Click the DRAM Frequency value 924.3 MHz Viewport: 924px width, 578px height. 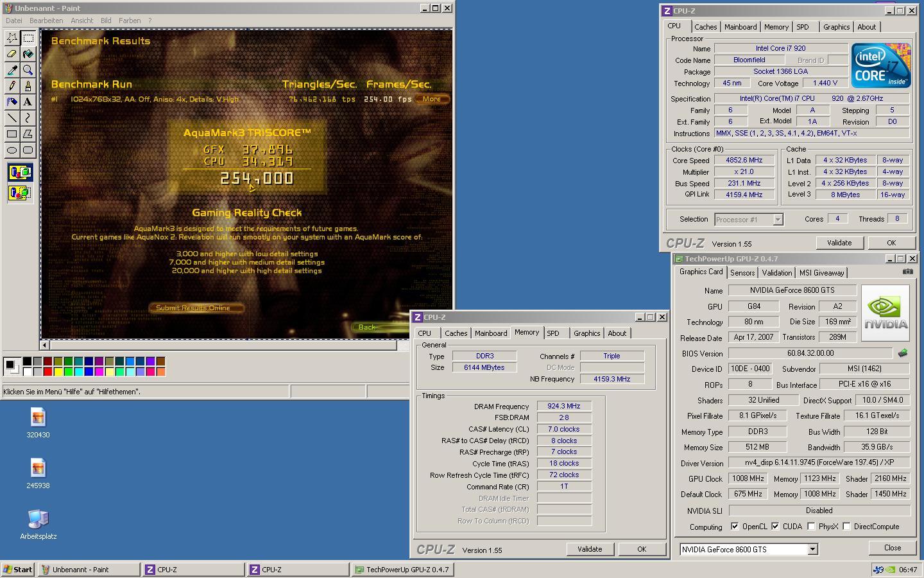point(564,407)
